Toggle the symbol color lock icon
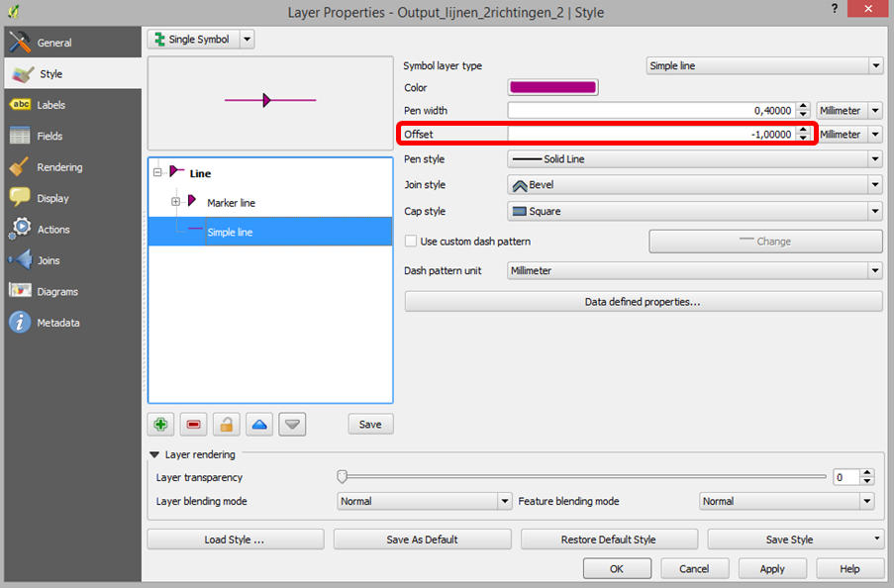 pyautogui.click(x=226, y=424)
